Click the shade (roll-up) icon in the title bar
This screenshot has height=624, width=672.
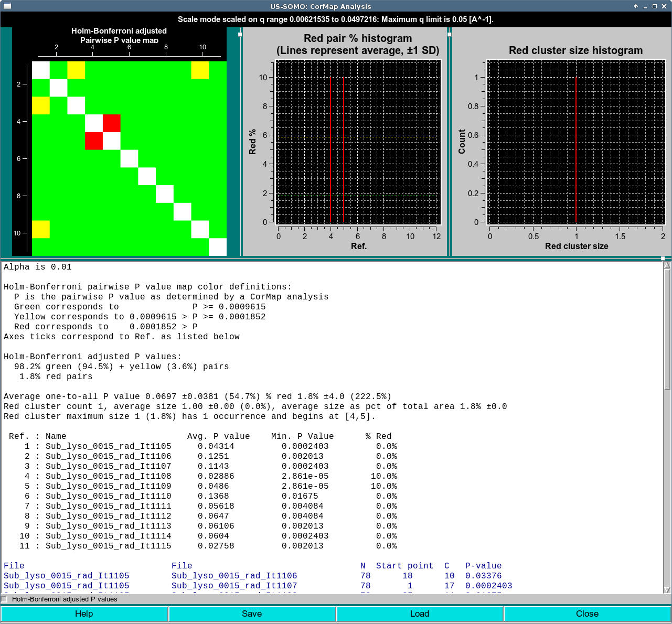635,6
